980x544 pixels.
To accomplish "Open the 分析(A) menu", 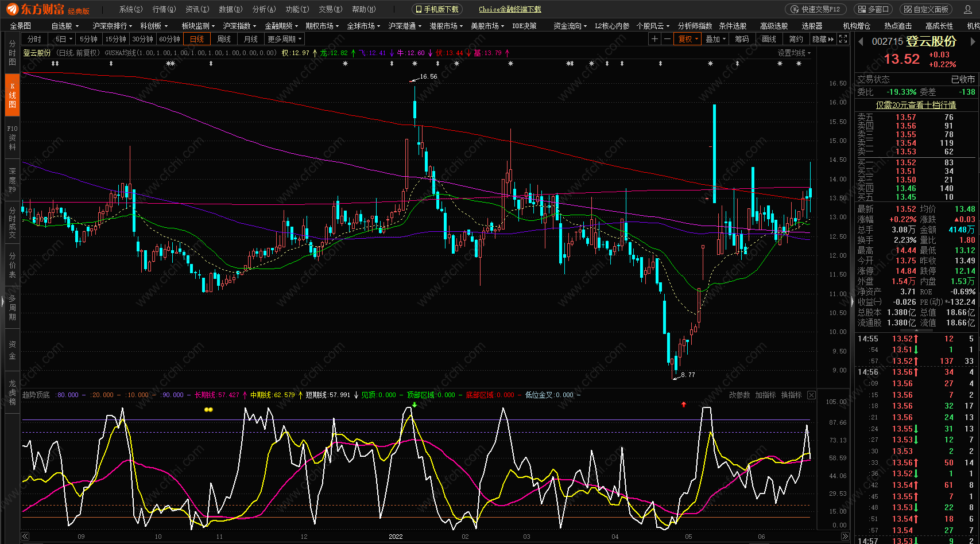I will pos(264,9).
